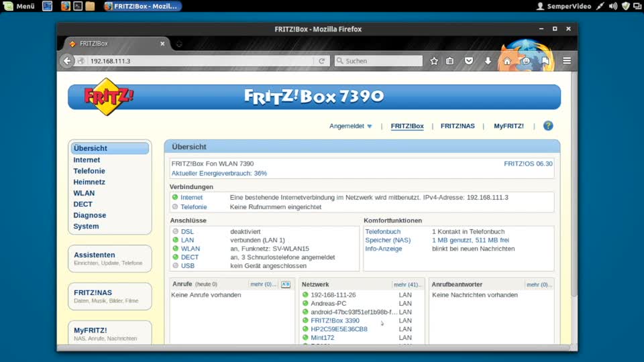Click the volume speaker icon in the tray
The image size is (644, 362).
pos(612,6)
